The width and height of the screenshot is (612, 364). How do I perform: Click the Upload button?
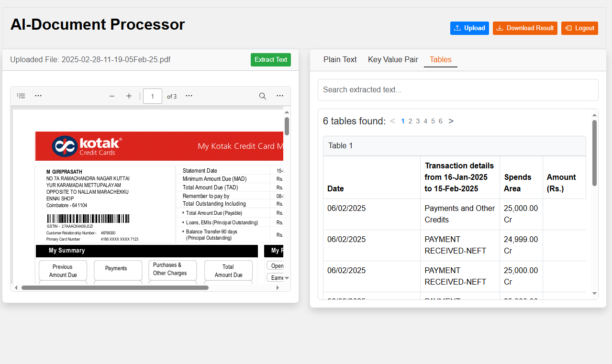click(469, 28)
